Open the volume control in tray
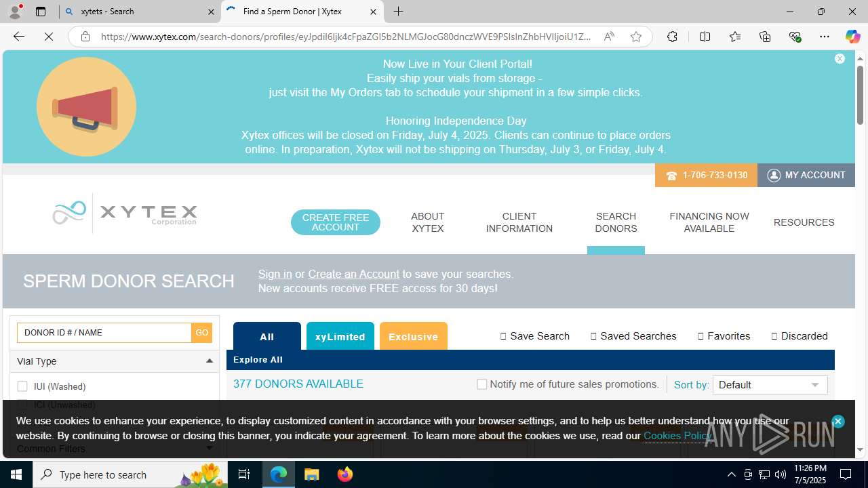The height and width of the screenshot is (488, 868). pyautogui.click(x=781, y=474)
